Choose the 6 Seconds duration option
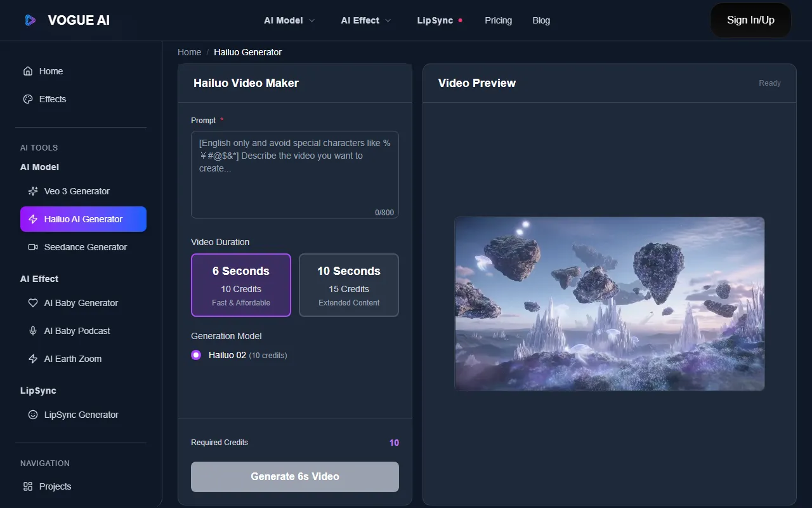The height and width of the screenshot is (508, 812). pos(241,285)
